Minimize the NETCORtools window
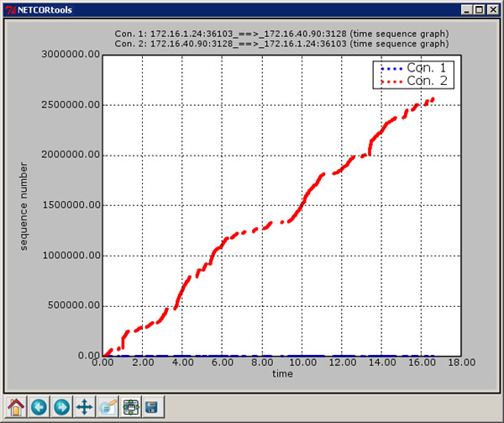The image size is (504, 423). pyautogui.click(x=466, y=10)
